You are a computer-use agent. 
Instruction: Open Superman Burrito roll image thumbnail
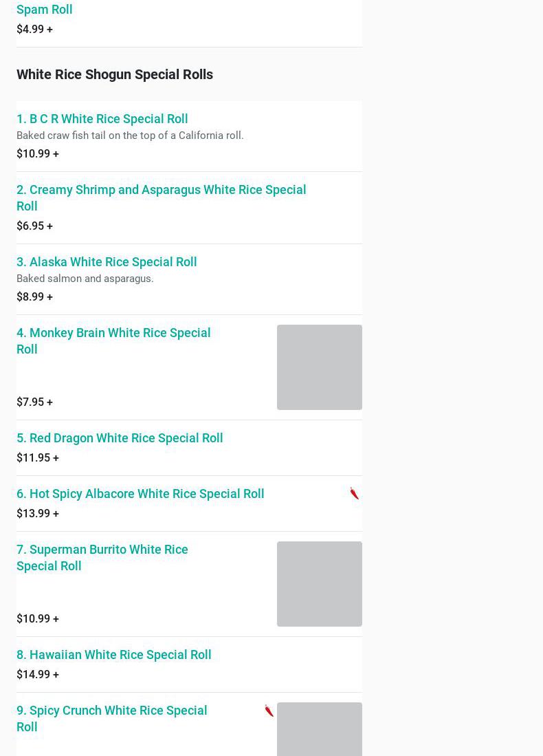(319, 584)
